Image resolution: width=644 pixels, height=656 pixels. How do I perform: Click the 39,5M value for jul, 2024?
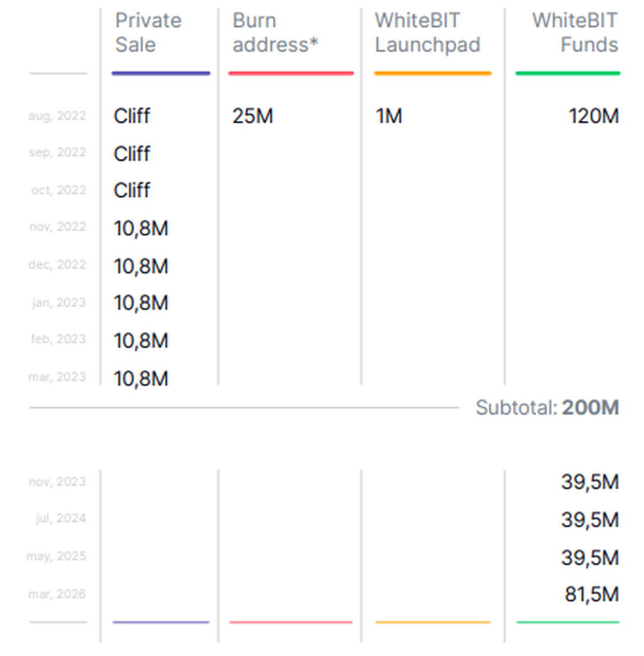click(x=590, y=519)
